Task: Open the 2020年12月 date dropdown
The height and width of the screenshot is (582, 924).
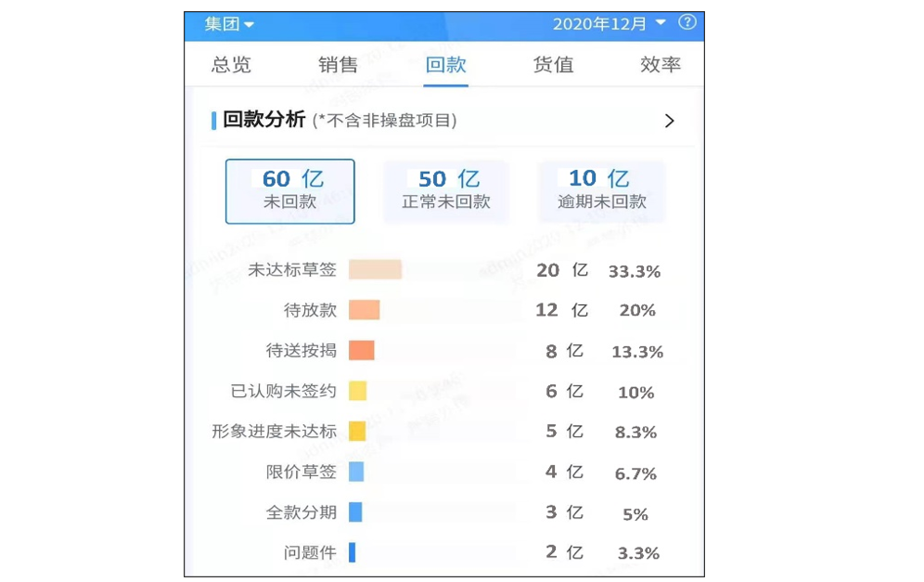Action: point(610,24)
